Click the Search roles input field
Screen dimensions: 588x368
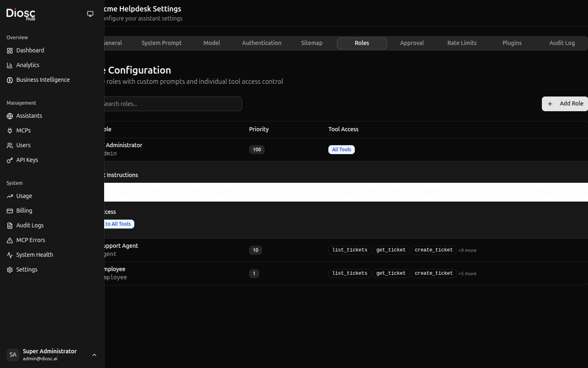(171, 104)
